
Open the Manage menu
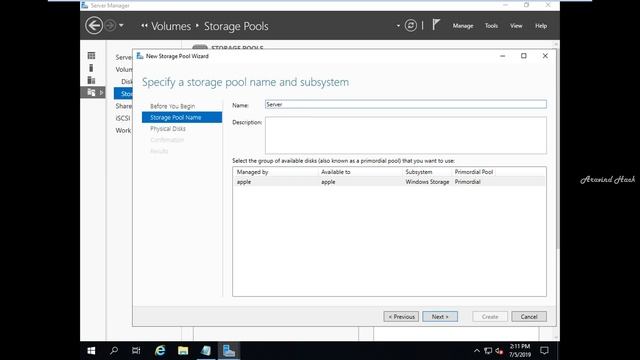point(463,26)
